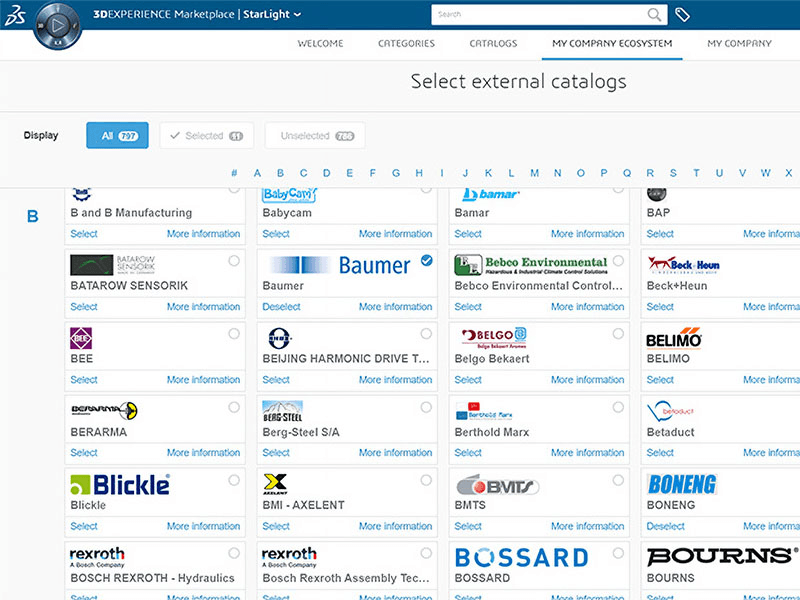This screenshot has width=800, height=600.
Task: Click the 3DEXPERIENCE compass icon
Action: 59,24
